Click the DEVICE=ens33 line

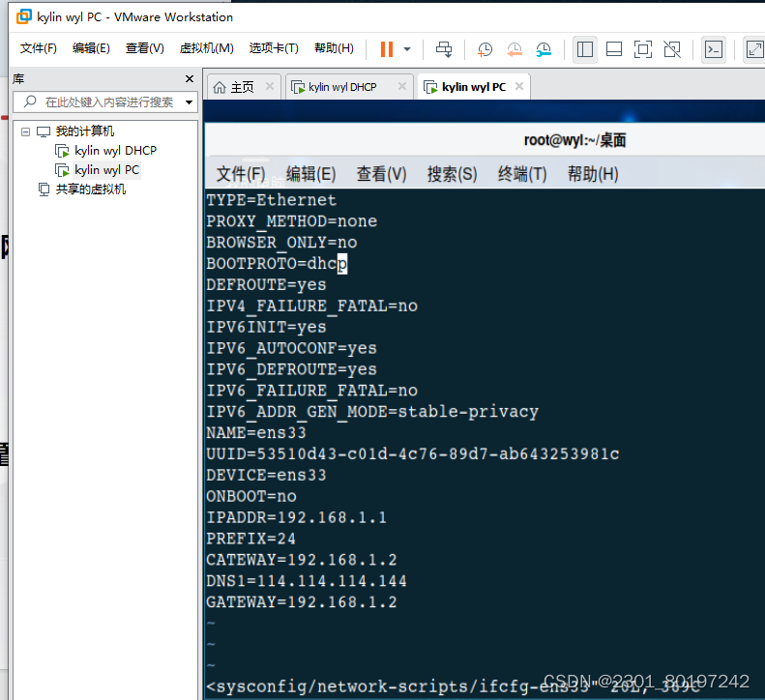point(266,475)
